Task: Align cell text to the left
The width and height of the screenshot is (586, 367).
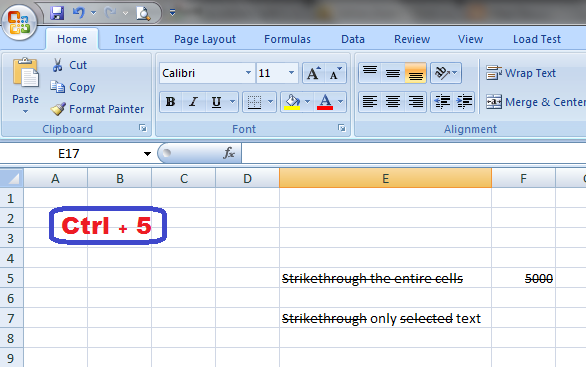Action: pos(370,102)
